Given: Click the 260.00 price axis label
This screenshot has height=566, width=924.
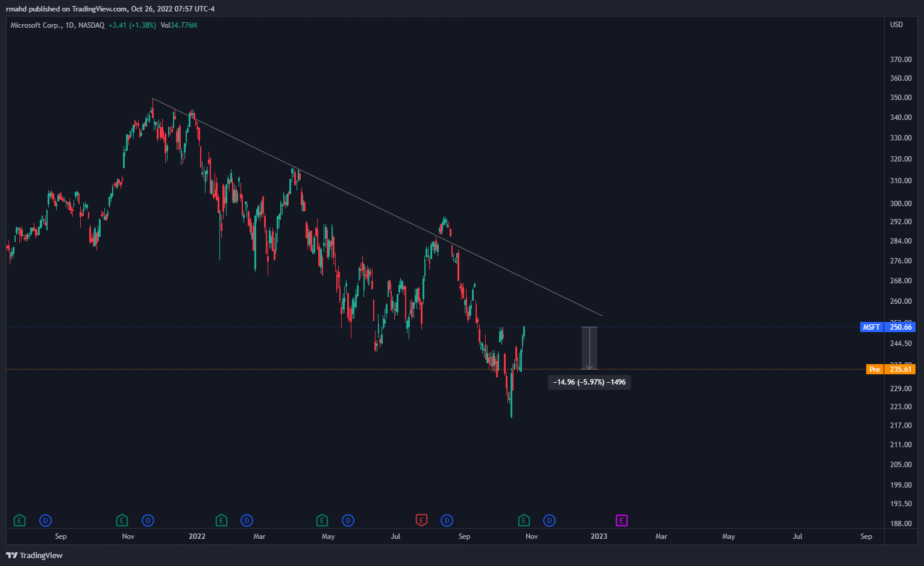Looking at the screenshot, I should point(901,301).
